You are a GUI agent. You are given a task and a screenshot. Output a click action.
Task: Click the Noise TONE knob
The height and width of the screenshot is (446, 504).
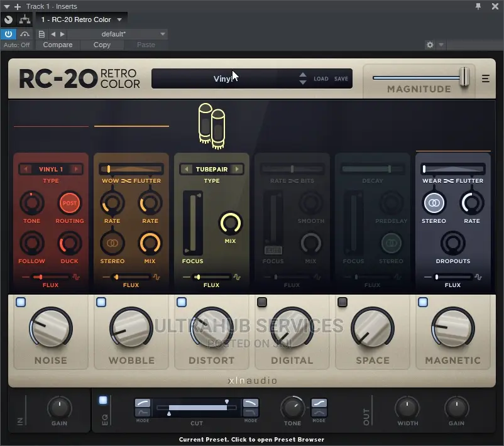(x=32, y=203)
